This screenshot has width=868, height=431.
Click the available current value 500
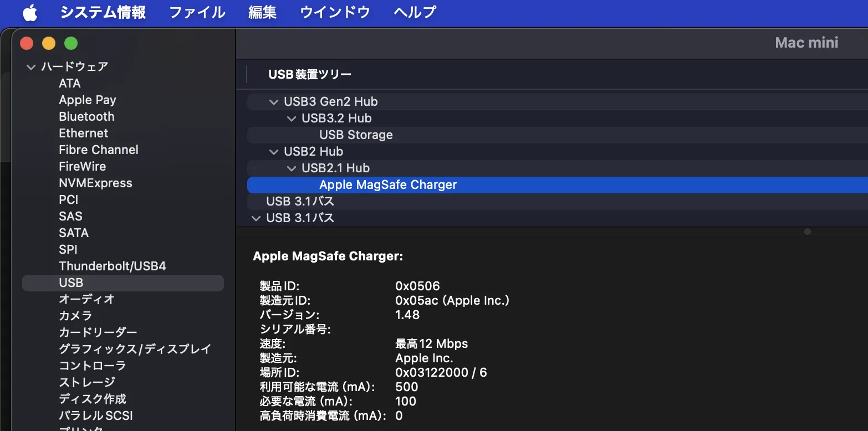click(x=407, y=387)
